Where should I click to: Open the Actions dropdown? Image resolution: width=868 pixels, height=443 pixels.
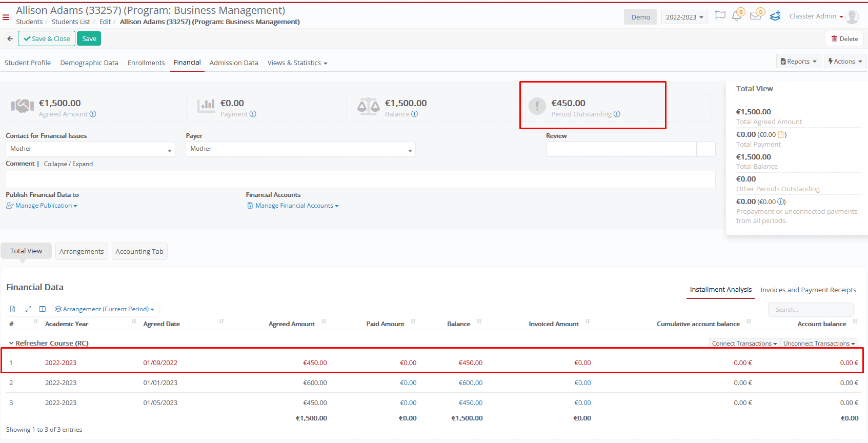click(845, 61)
